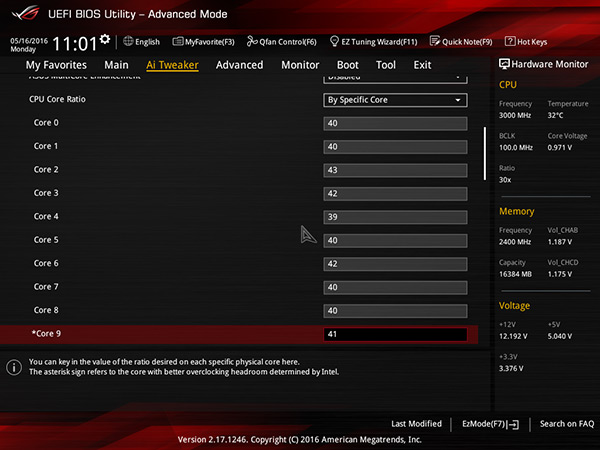600x450 pixels.
Task: Select the Core 5 row label
Action: click(x=46, y=240)
